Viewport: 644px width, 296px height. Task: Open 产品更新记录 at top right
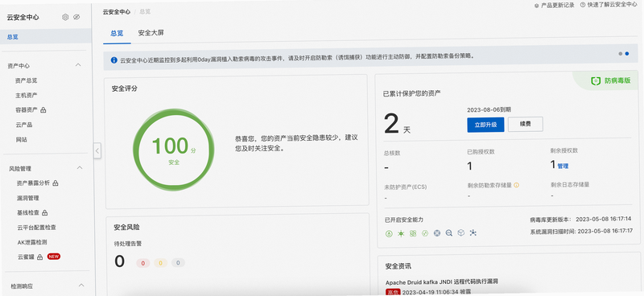(x=555, y=6)
